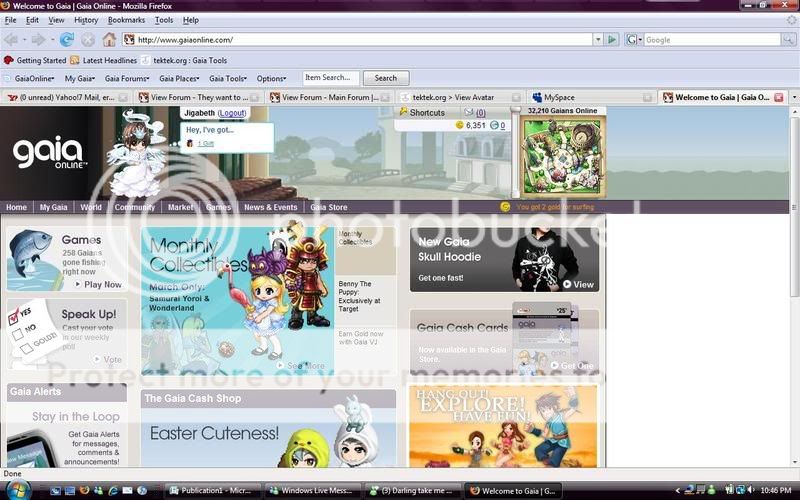The image size is (800, 500).
Task: Switch to the MySpace tab
Action: [558, 97]
